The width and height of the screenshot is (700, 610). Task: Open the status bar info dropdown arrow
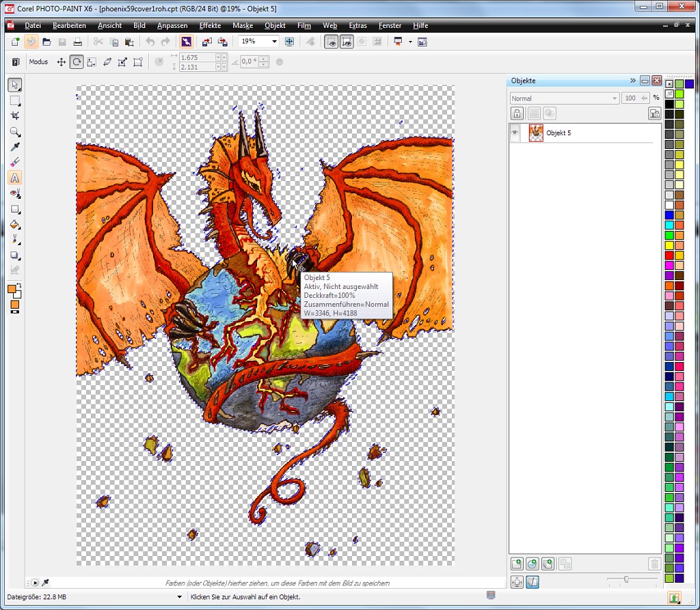[180, 596]
